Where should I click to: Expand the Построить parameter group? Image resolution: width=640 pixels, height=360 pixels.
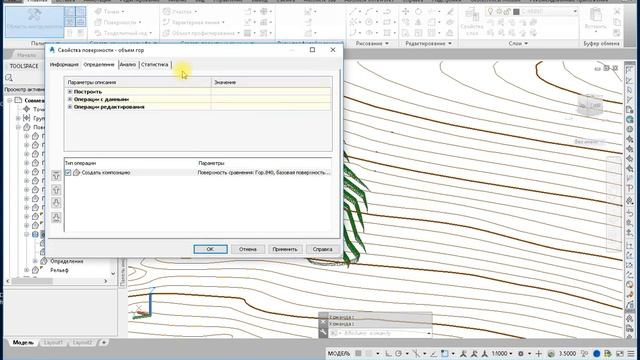coord(70,92)
